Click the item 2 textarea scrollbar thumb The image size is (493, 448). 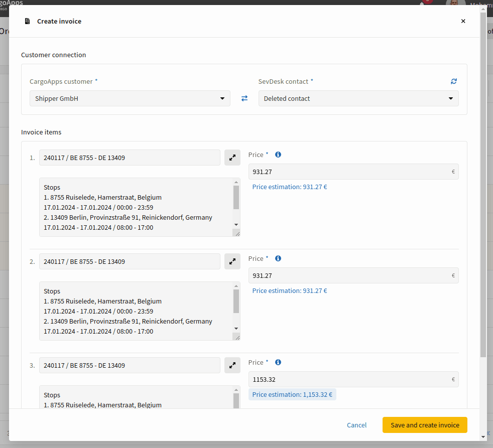tap(236, 302)
